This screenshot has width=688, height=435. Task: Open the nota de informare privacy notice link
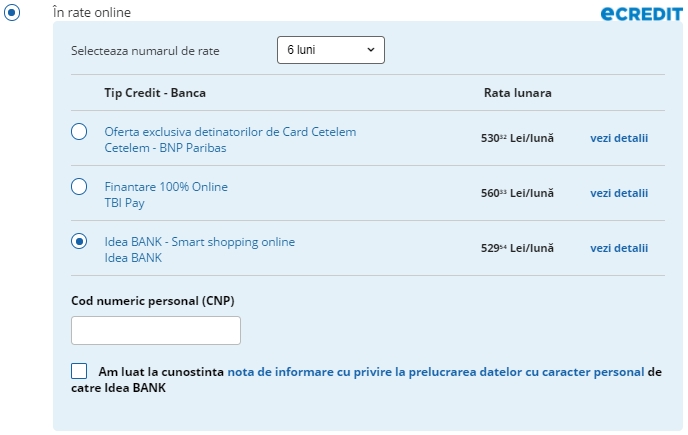click(436, 372)
